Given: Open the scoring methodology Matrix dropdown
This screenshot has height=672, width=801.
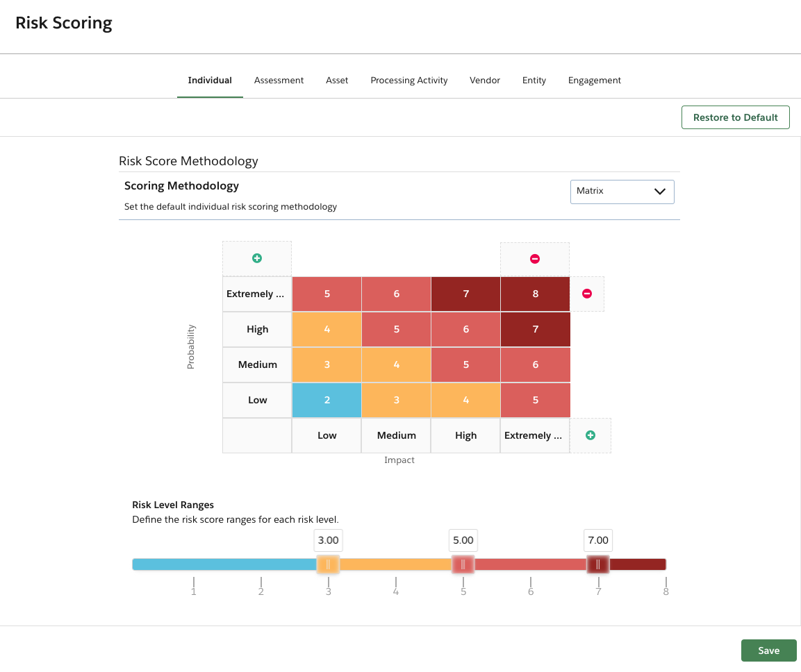Looking at the screenshot, I should 622,192.
